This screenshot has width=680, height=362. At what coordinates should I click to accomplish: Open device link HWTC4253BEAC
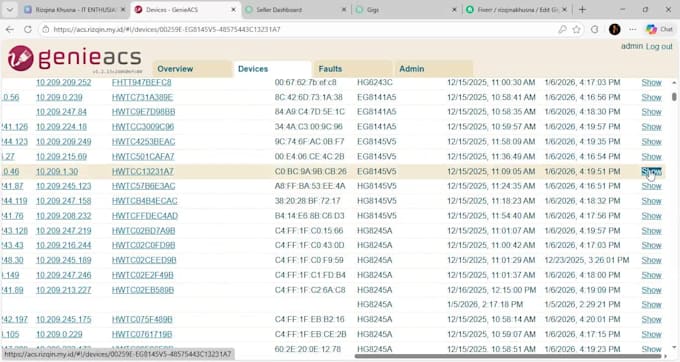point(144,142)
